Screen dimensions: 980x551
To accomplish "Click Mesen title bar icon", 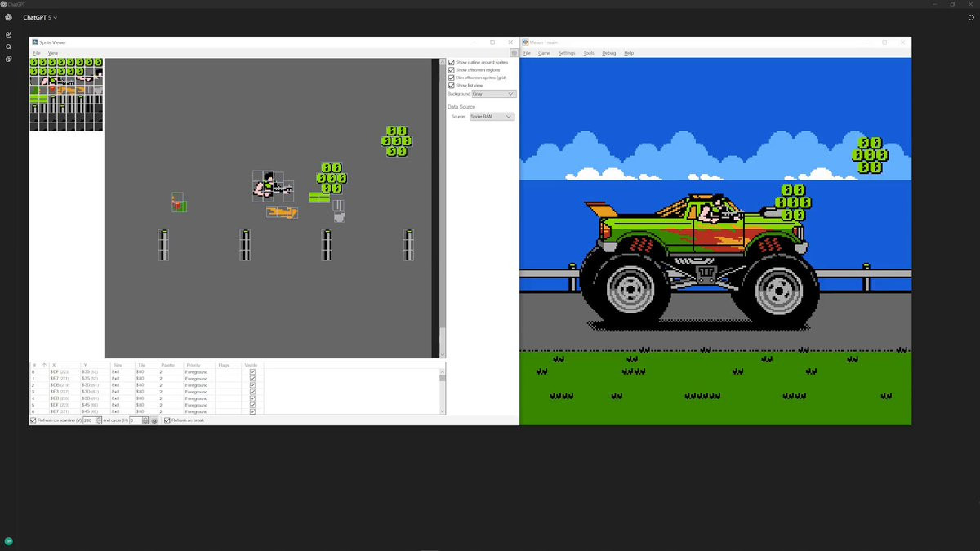I will [x=526, y=42].
